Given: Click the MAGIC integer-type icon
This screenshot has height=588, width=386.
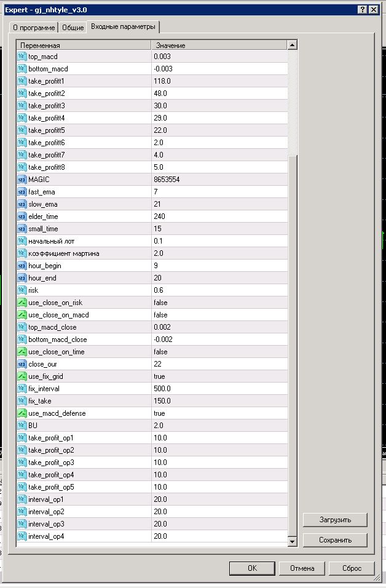Looking at the screenshot, I should tap(22, 180).
